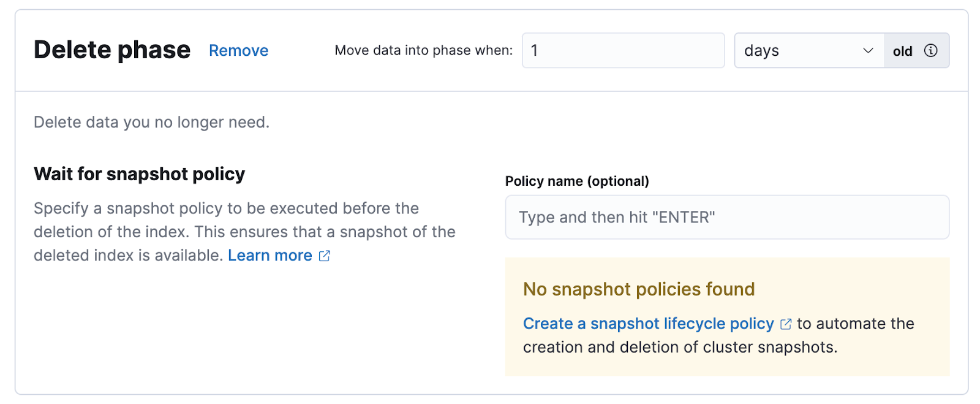Click the Policy name input box
980x404 pixels.
(x=726, y=217)
